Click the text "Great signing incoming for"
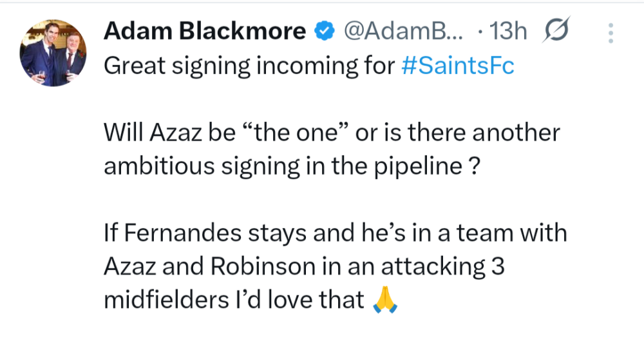This screenshot has width=644, height=343. click(248, 66)
